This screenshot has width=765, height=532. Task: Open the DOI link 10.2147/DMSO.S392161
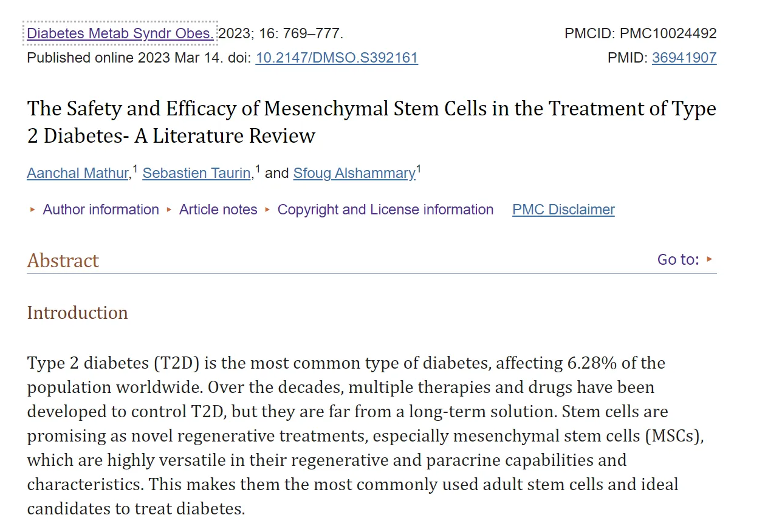[337, 58]
